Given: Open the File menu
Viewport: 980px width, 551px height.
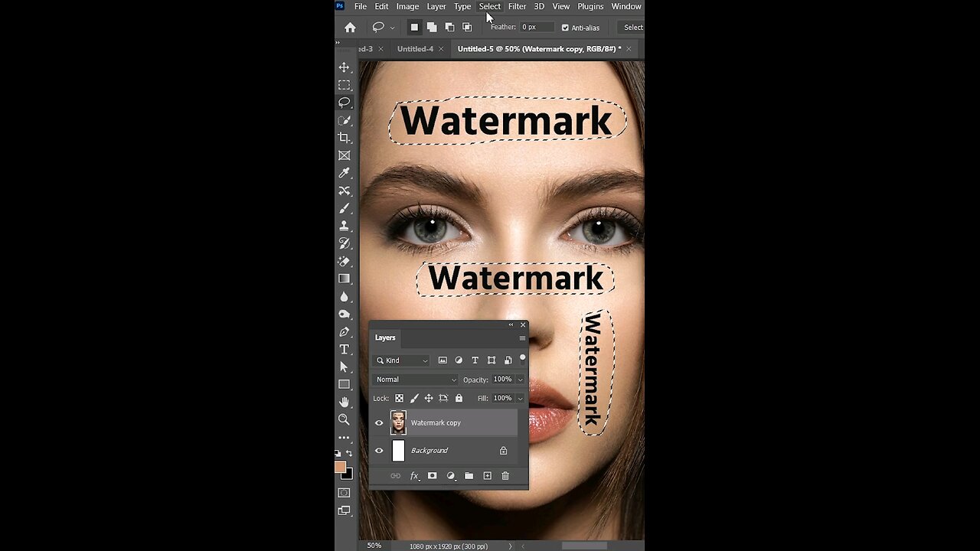Looking at the screenshot, I should pyautogui.click(x=360, y=6).
